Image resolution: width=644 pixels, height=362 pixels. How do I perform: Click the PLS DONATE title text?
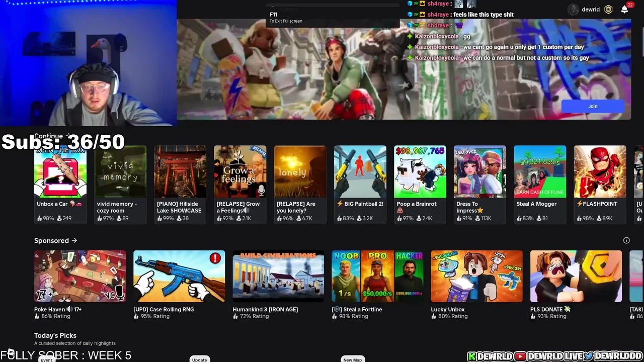click(550, 309)
